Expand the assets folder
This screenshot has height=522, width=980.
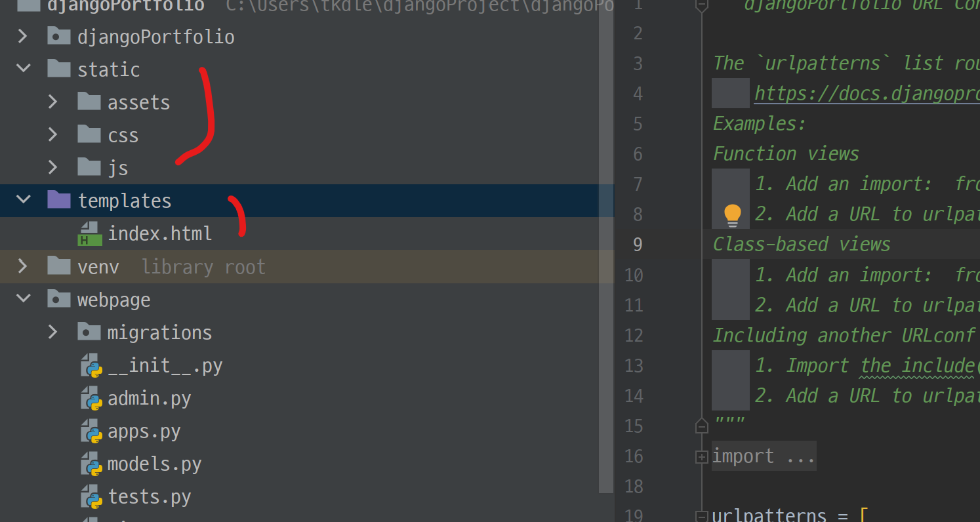[x=53, y=102]
